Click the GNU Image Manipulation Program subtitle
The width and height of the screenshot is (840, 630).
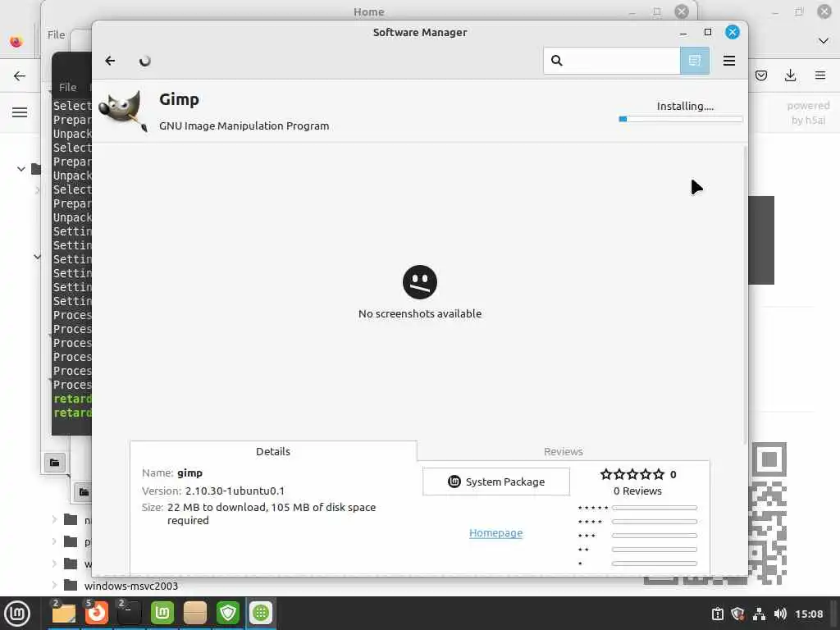click(244, 126)
